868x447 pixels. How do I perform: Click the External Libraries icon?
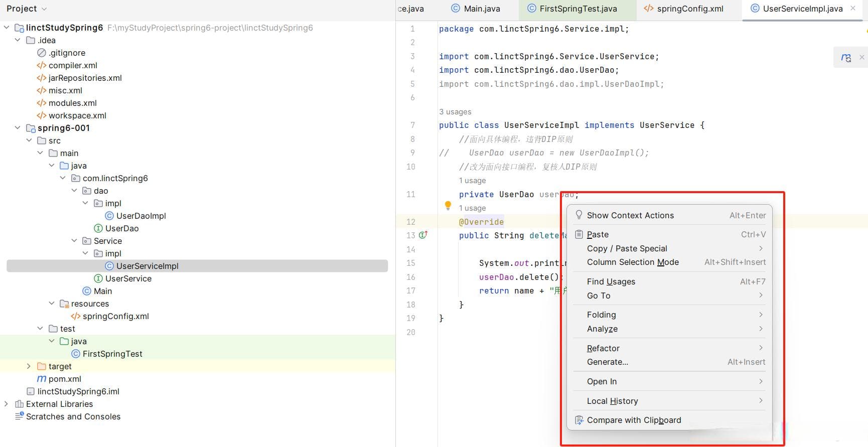pyautogui.click(x=19, y=404)
